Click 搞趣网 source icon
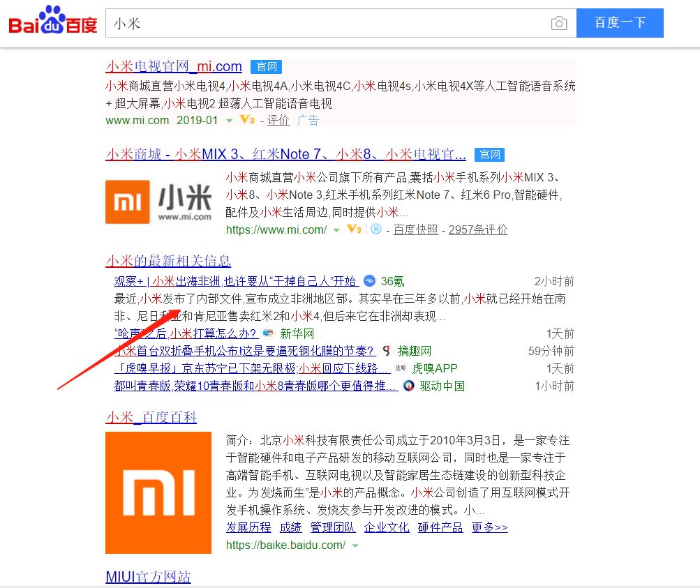This screenshot has width=700, height=588. coord(386,351)
